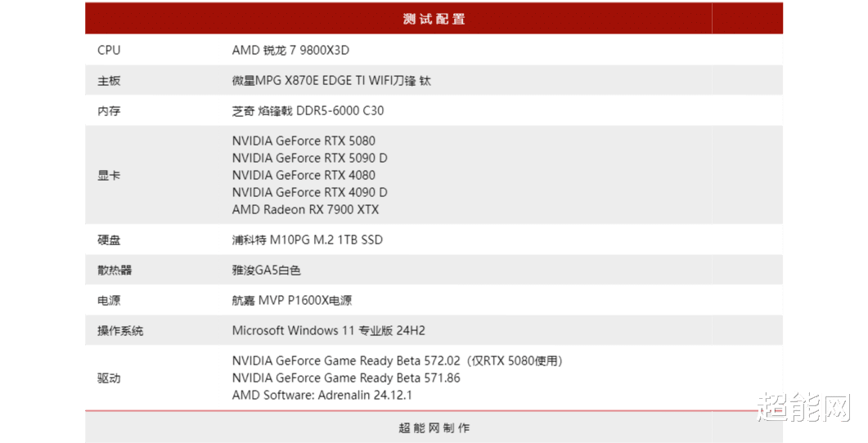Screen dimensions: 868x443
Task: Click 雅浚GA5白色 cooler entry
Action: (266, 271)
